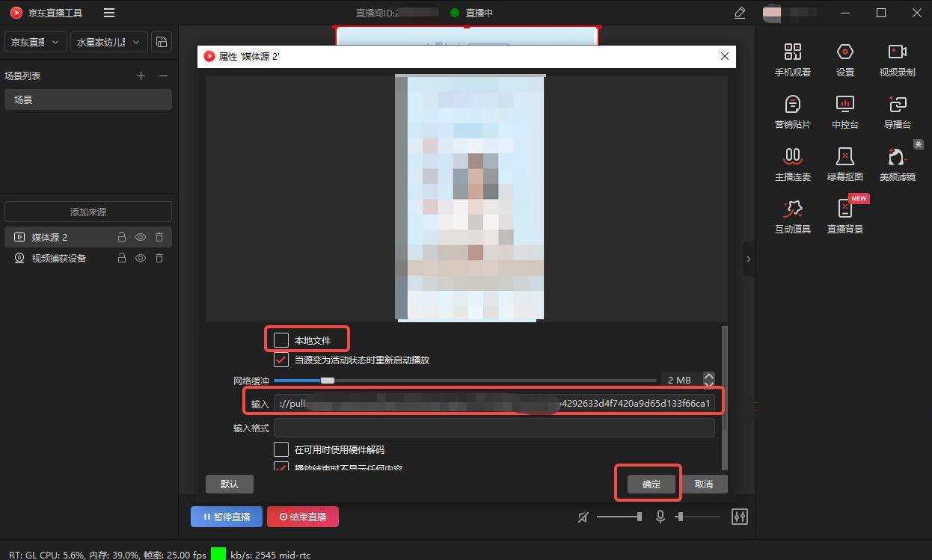Click 暂停直播 pause live button
932x560 pixels.
[227, 517]
